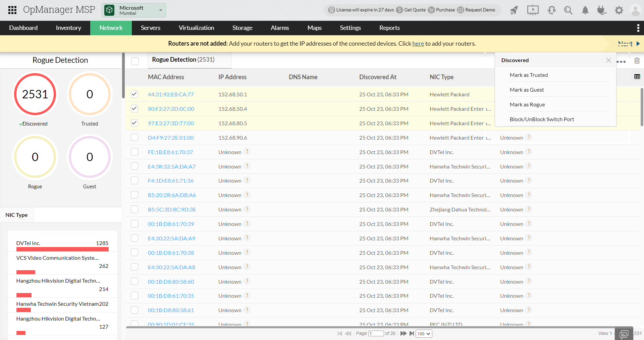Expand the Microsoft Mumbai customer dropdown
This screenshot has height=340, width=644.
(x=161, y=10)
